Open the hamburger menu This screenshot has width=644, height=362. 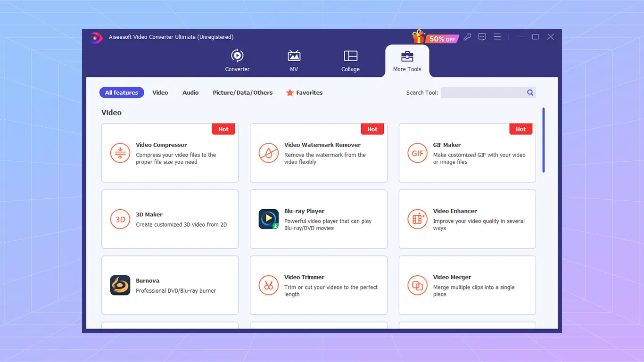click(x=497, y=37)
